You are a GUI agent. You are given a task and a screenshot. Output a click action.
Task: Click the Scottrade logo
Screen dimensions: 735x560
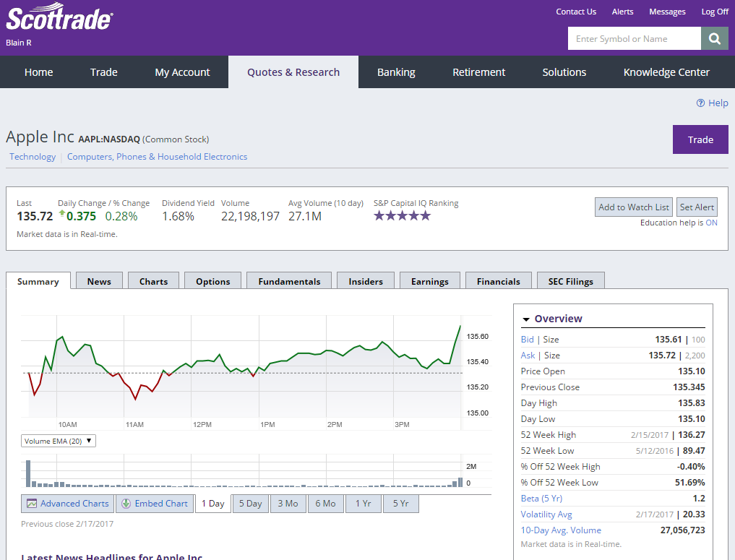click(x=59, y=17)
